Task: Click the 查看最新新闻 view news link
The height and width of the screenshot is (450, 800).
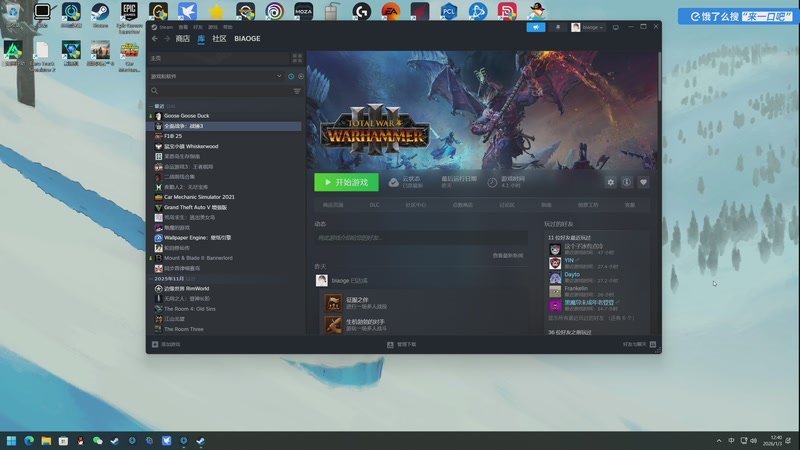Action: click(508, 256)
